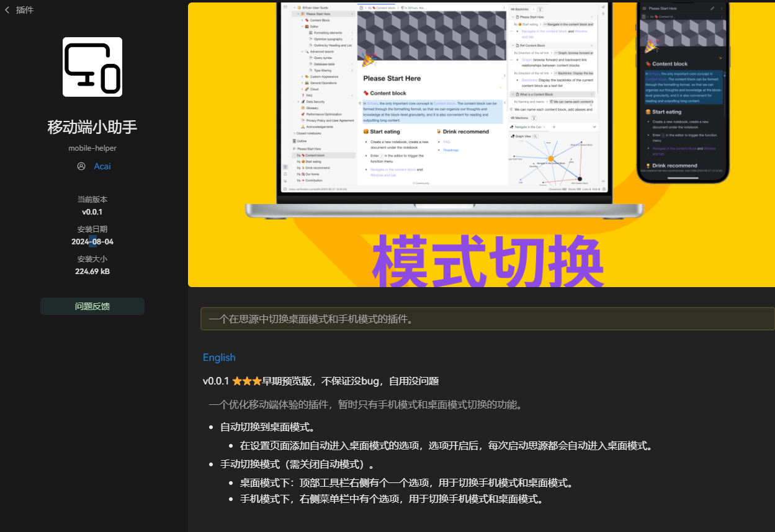
Task: Click the plugin title 移动端小助手
Action: (92, 127)
